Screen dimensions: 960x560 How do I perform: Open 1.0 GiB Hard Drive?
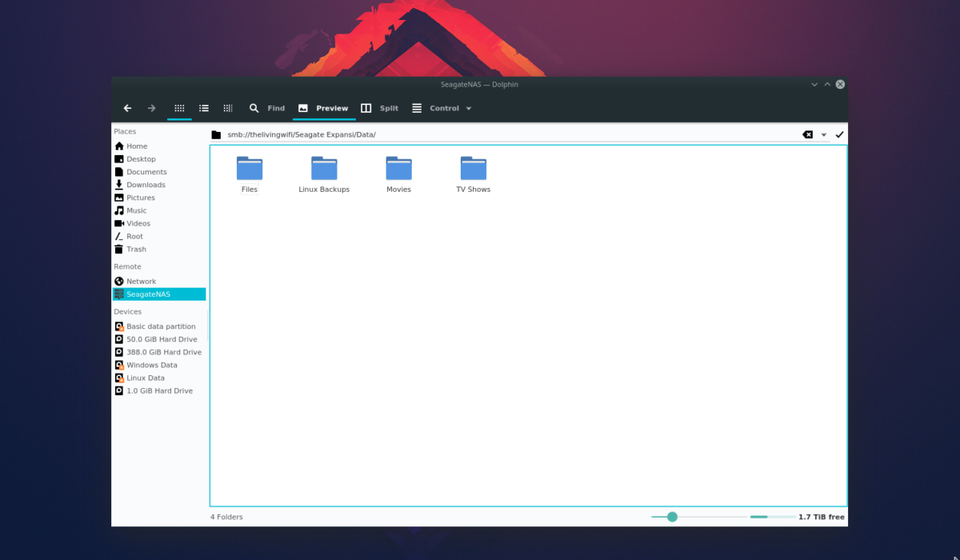[x=159, y=390]
